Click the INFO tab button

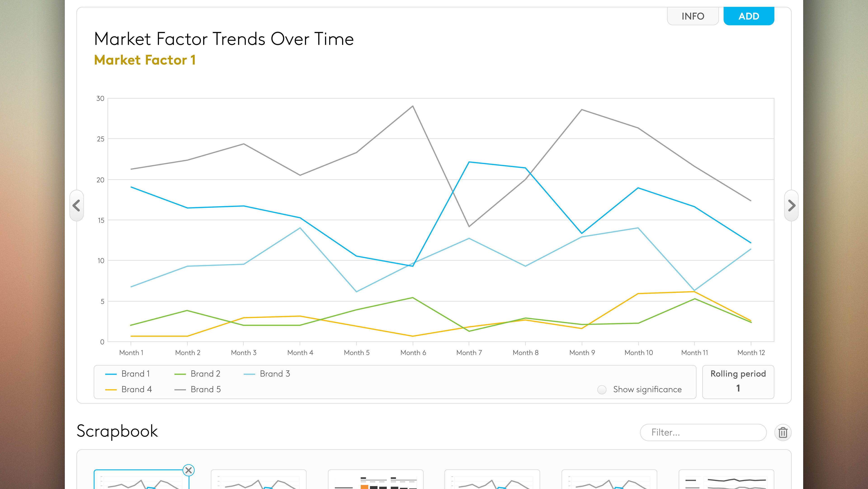[x=693, y=16]
